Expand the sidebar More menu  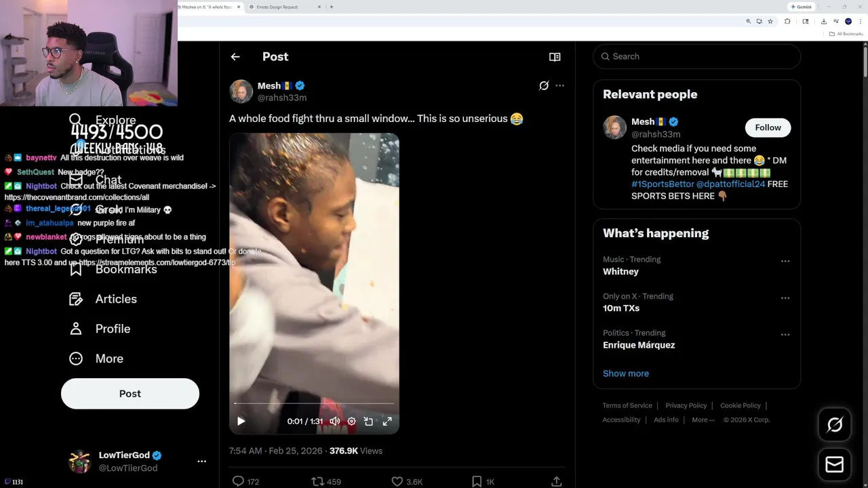tap(96, 359)
